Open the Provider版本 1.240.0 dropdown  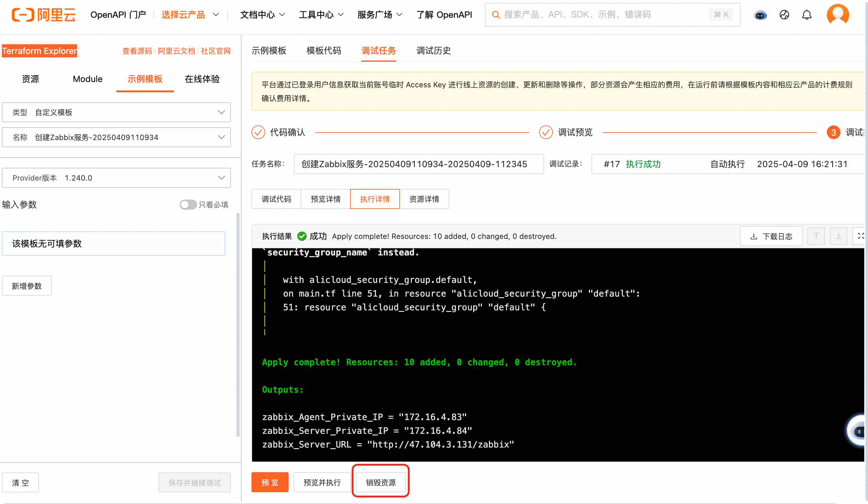[x=116, y=178]
